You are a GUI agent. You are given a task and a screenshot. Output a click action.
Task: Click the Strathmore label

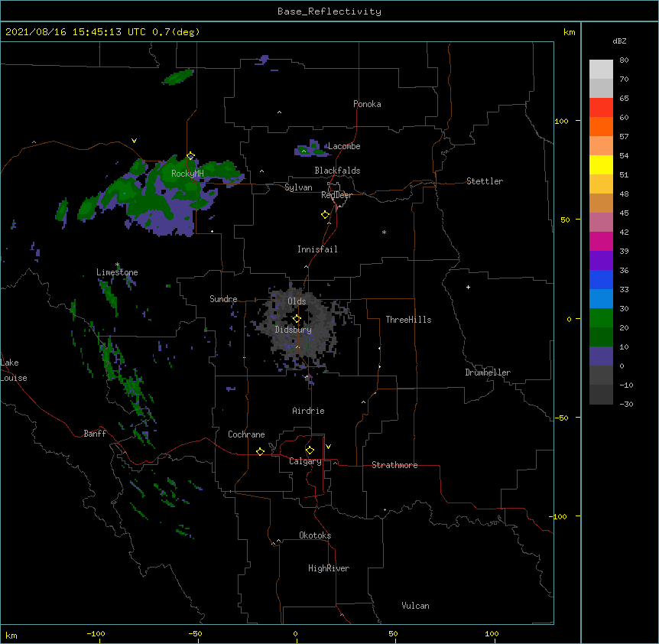[394, 465]
